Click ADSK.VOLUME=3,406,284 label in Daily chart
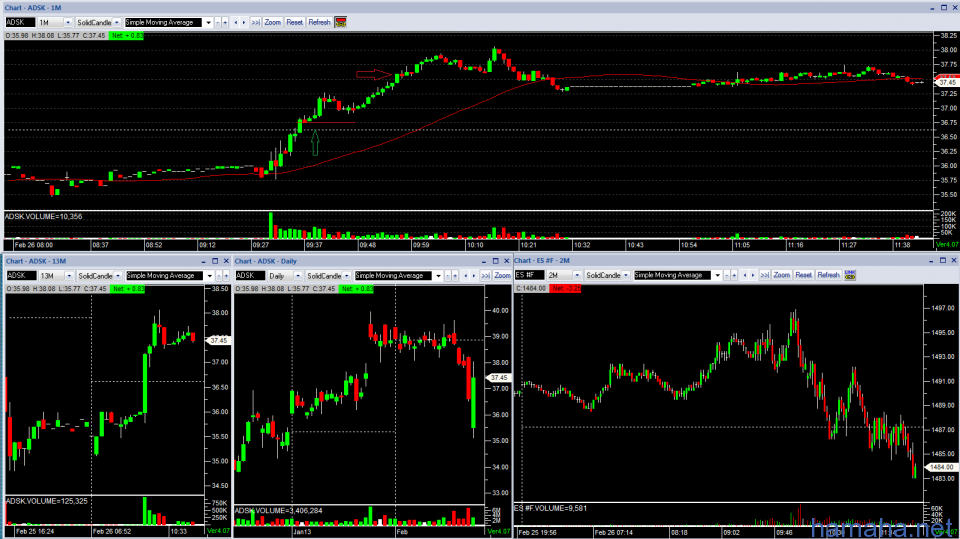The image size is (960, 539). pos(279,510)
